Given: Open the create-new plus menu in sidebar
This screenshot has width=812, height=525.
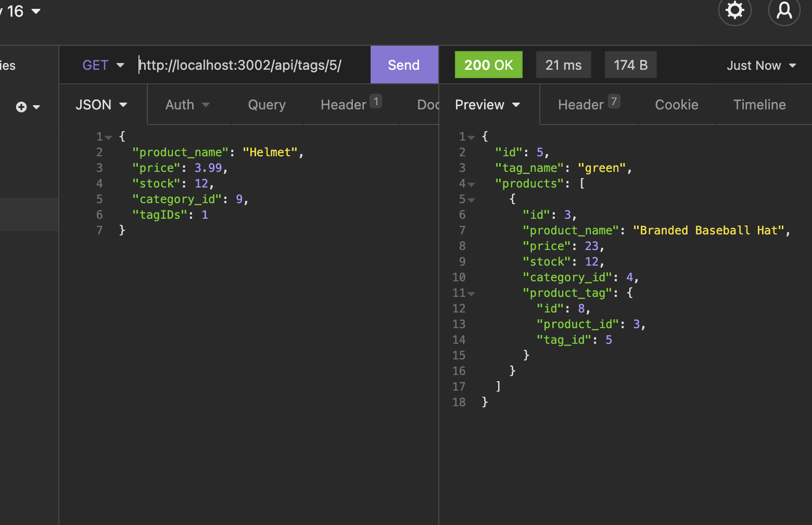Looking at the screenshot, I should point(25,107).
